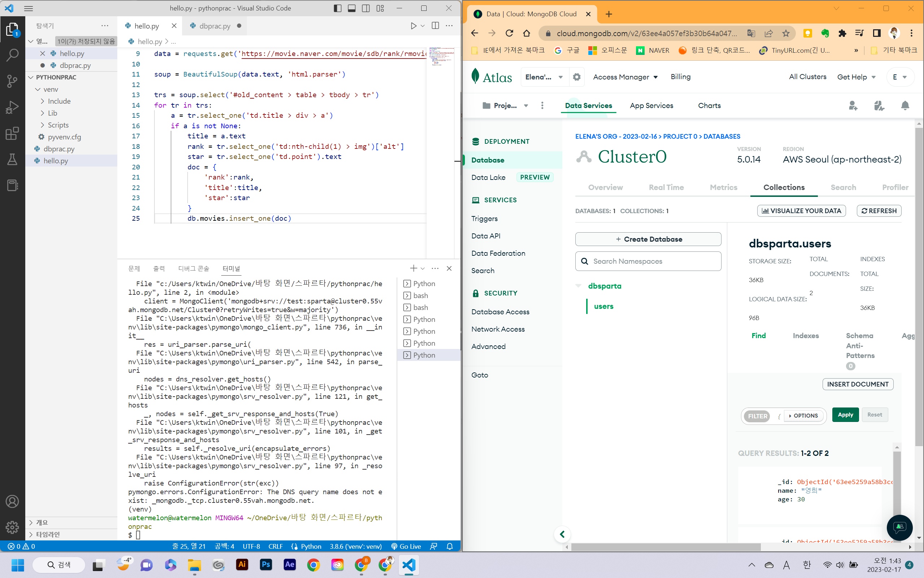The width and height of the screenshot is (924, 578).
Task: Open errors and warnings count in status bar
Action: pyautogui.click(x=21, y=546)
